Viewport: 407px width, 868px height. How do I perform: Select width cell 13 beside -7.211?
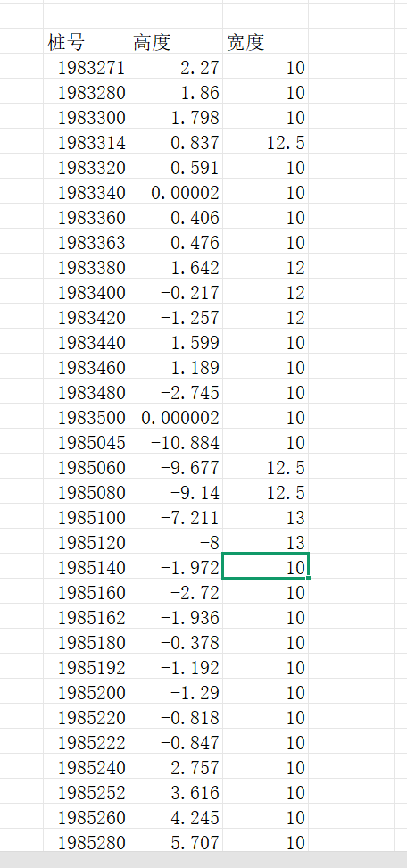pos(265,518)
